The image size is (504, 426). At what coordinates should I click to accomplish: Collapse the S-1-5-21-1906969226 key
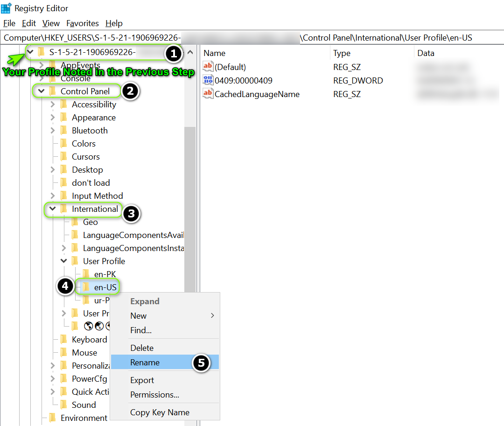(x=30, y=52)
